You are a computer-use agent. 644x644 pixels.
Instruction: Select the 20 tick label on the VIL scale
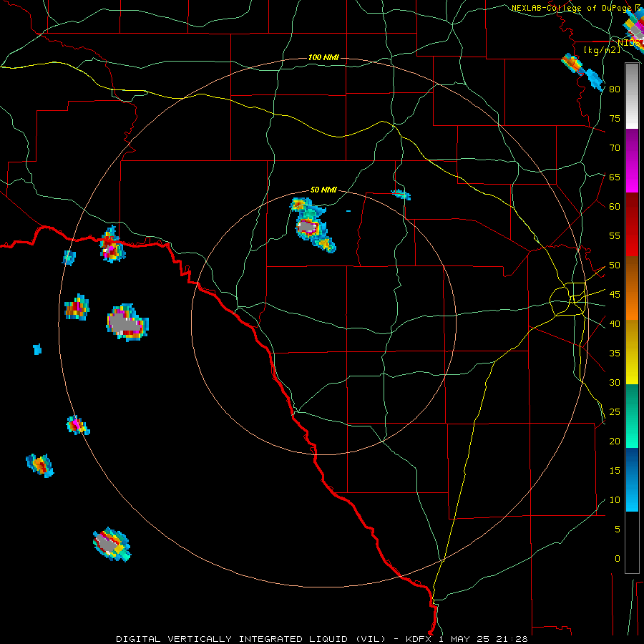[615, 441]
